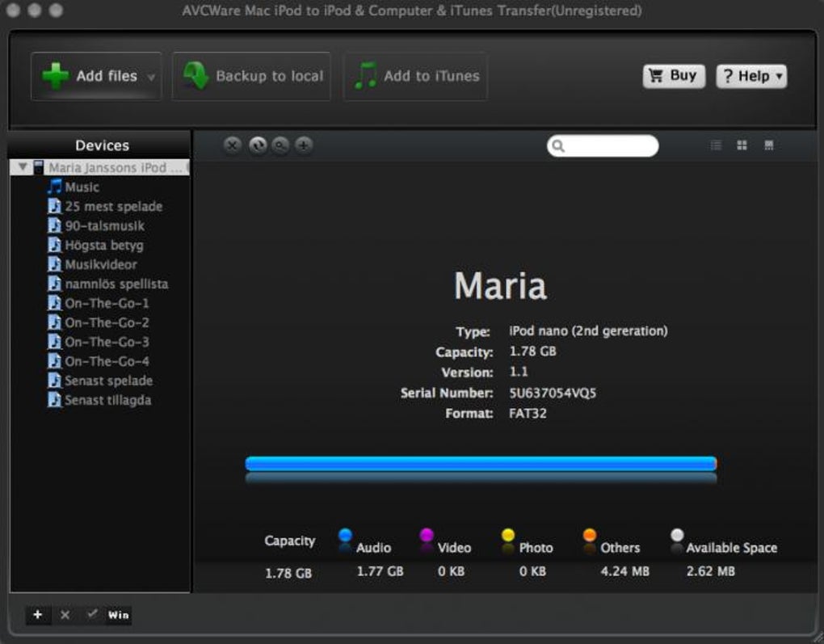Open the On-The-Go-1 playlist
Screen dimensions: 824x644
107,303
